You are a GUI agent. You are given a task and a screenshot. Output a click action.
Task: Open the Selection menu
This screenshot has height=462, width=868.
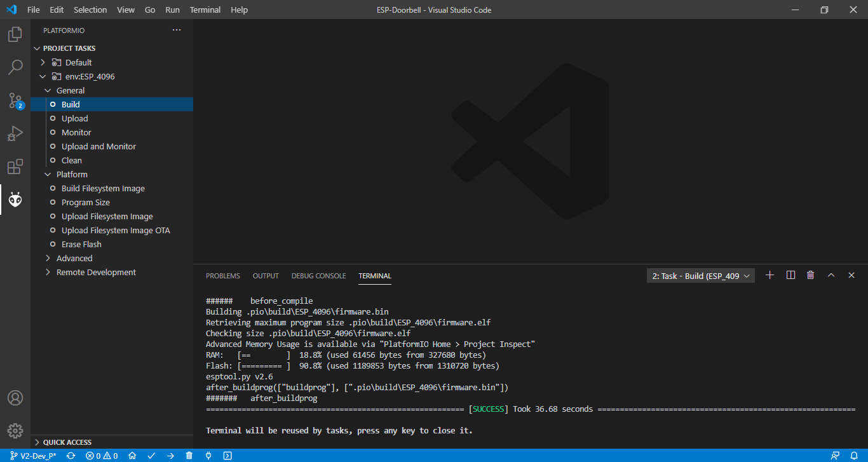pos(90,10)
